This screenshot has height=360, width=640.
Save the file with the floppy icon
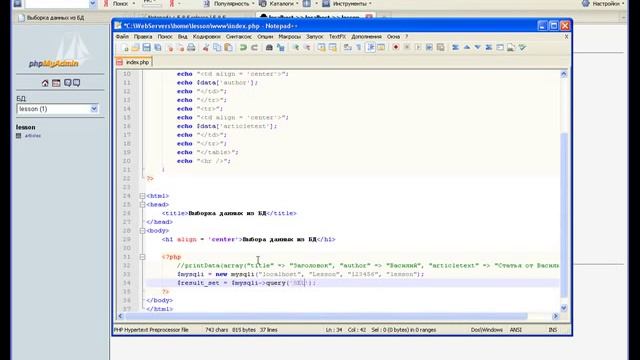(147, 48)
